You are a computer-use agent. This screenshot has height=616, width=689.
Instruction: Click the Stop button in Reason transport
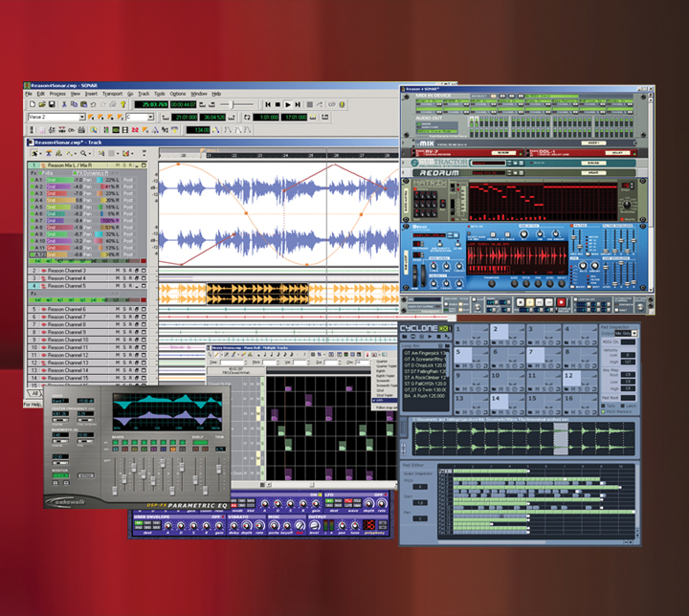[521, 302]
